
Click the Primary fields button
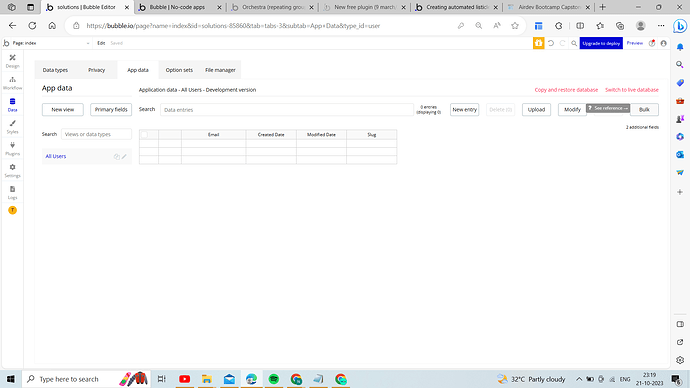tap(111, 110)
